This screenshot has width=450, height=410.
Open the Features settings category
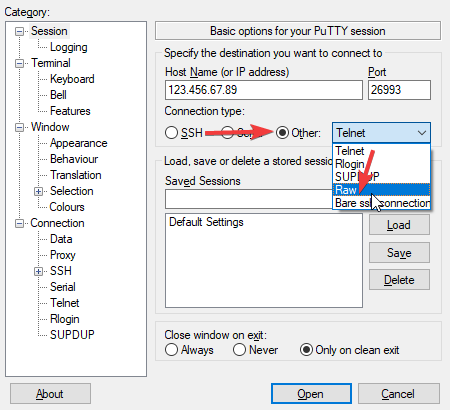(x=70, y=111)
